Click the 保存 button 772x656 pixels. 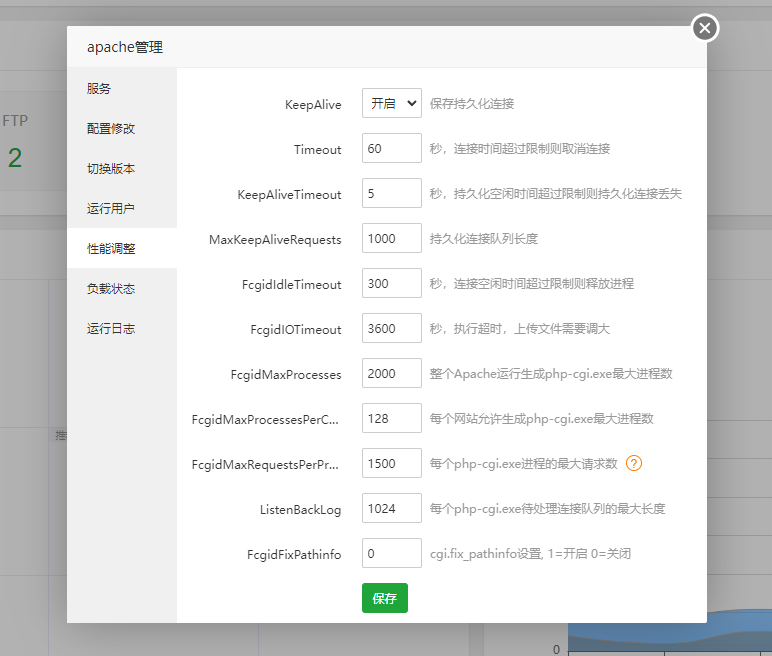point(384,598)
